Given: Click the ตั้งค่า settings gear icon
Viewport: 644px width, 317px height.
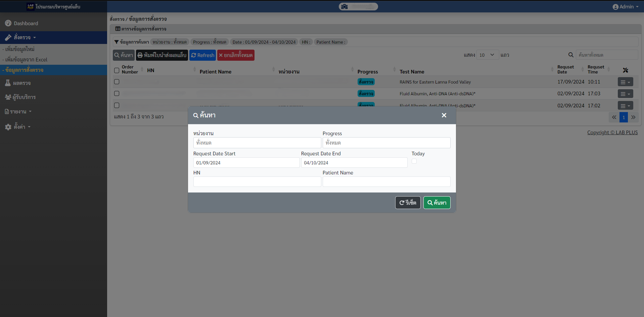Looking at the screenshot, I should tap(8, 127).
